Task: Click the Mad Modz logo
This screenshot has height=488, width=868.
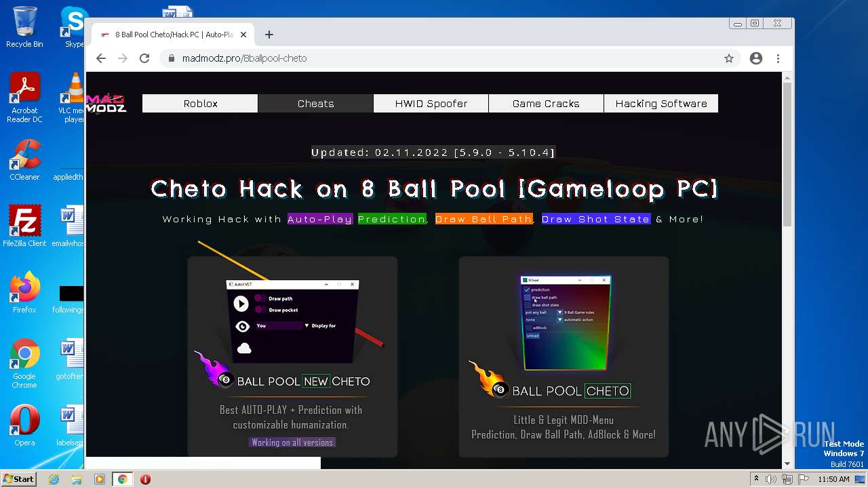Action: 106,102
